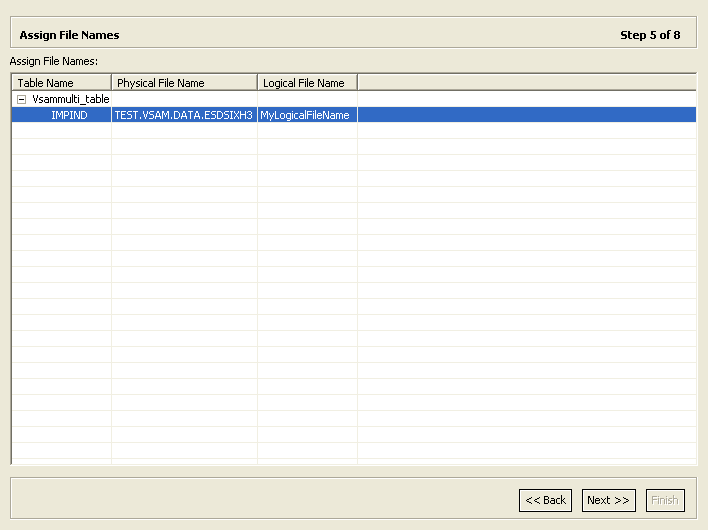Click the TEST.VSAM.DATA.ESDSIXH3 physical file name cell
Screen dimensions: 708x530
tap(184, 116)
